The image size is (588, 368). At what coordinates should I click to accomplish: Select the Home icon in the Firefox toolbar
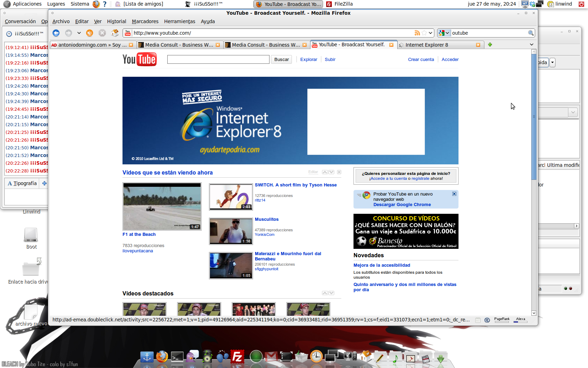coord(115,33)
